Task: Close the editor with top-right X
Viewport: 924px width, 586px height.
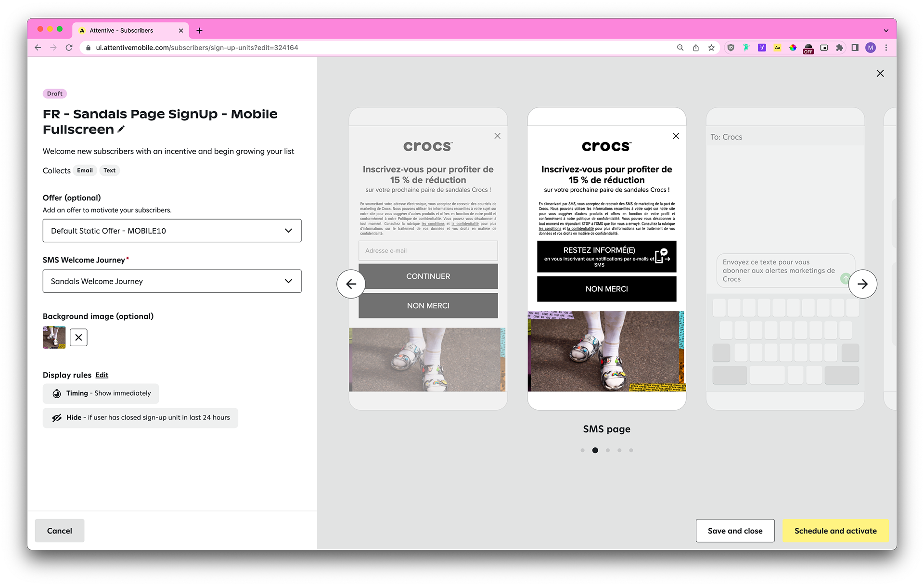Action: click(x=880, y=73)
